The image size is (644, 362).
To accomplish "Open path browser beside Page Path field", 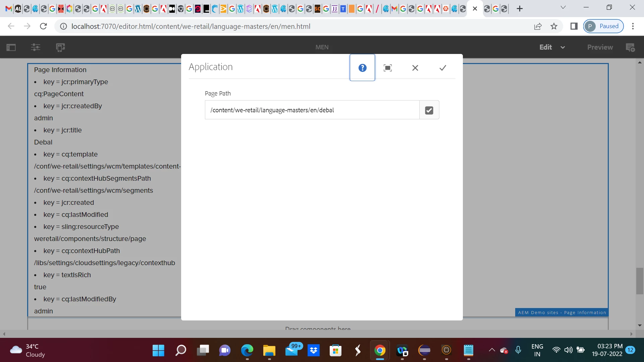I will pos(429,110).
